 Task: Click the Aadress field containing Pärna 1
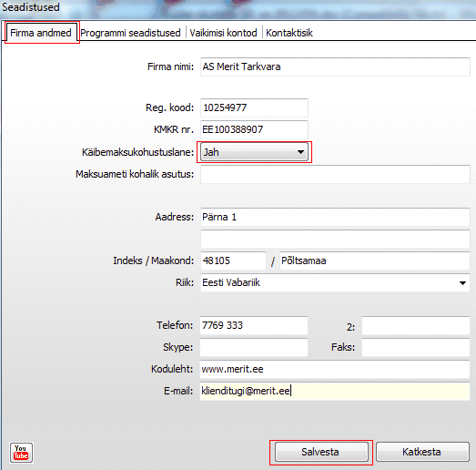335,217
